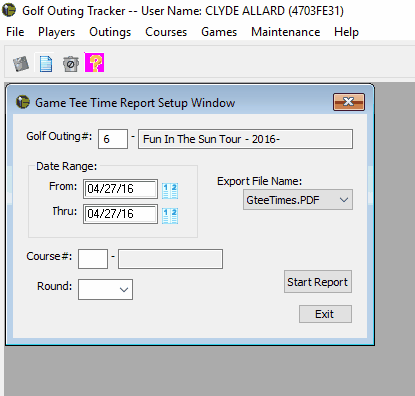This screenshot has width=415, height=396.
Task: Open the blue document toolbar icon
Action: click(46, 63)
